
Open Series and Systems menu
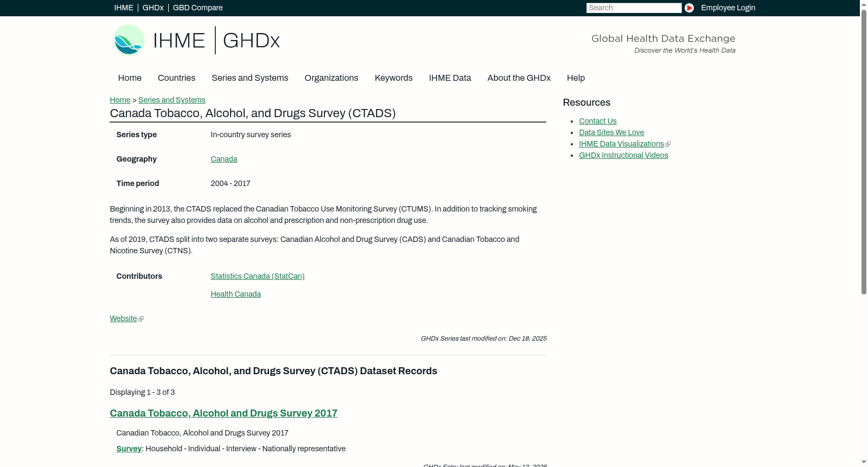(x=250, y=78)
